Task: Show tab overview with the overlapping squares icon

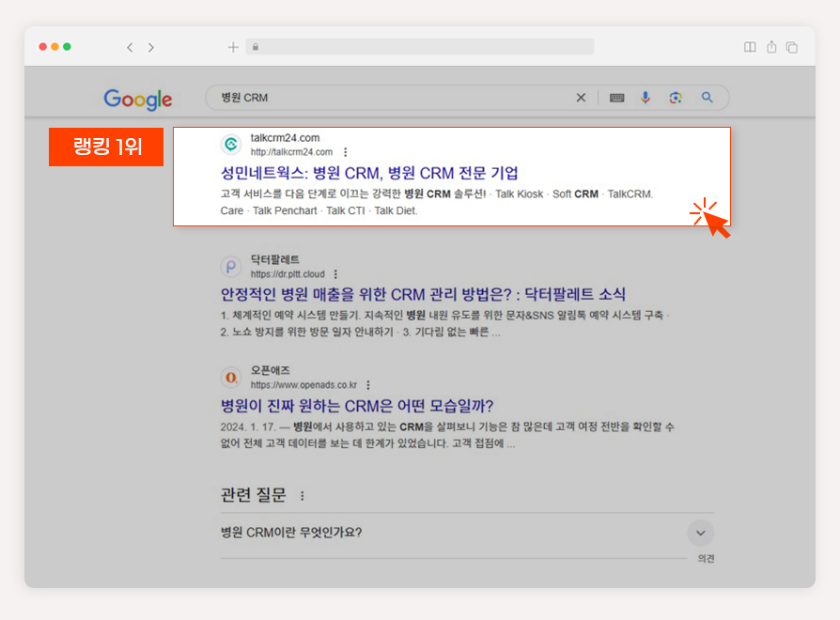Action: click(x=792, y=48)
